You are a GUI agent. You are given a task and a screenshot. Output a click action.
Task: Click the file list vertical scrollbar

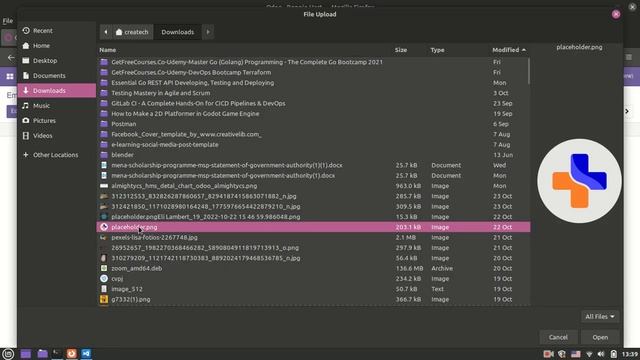coord(529,71)
